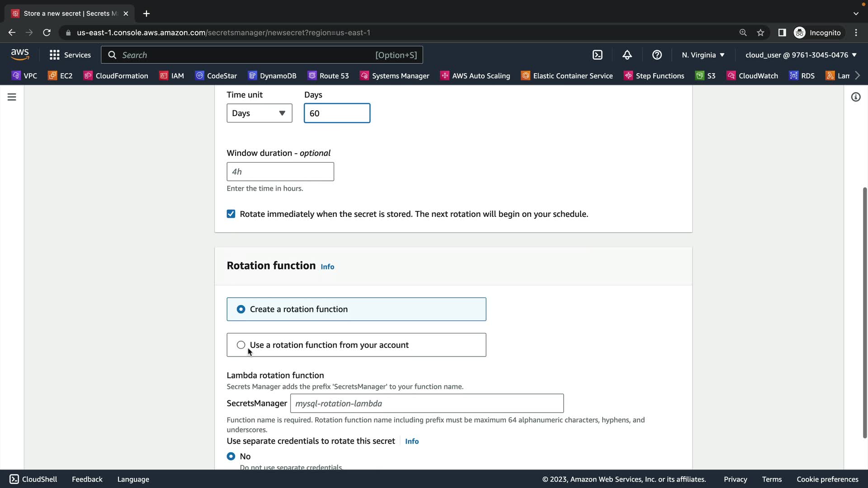
Task: Select Use a rotation function from your account
Action: click(241, 345)
